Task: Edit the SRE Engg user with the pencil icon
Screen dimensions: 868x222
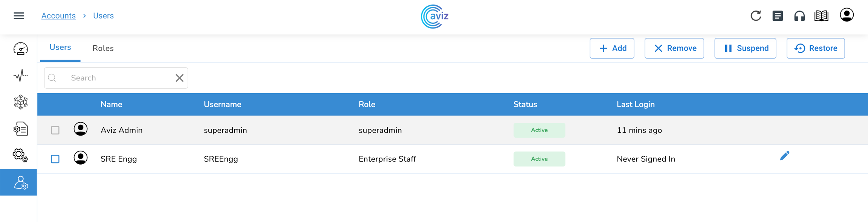Action: 785,156
